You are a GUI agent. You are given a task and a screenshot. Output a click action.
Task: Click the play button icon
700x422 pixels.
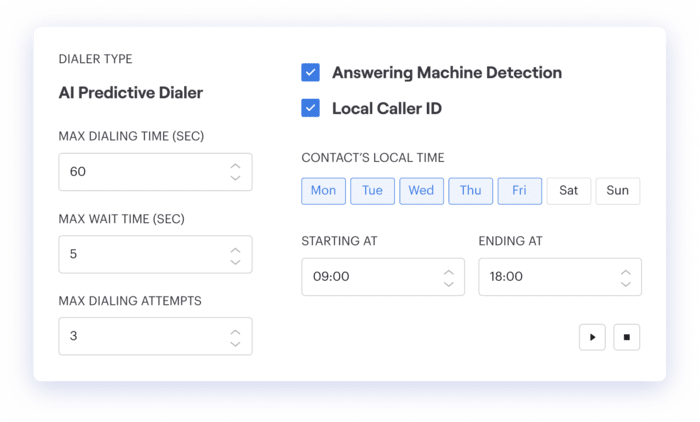tap(592, 337)
